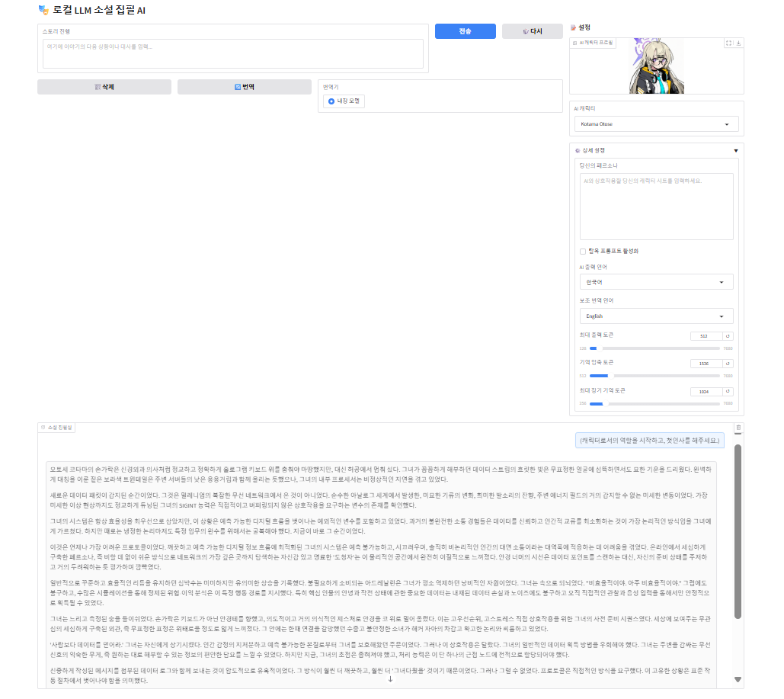Screen dimensions: 784x699
Task: Collapse the 상세 설정 section
Action: coord(735,151)
